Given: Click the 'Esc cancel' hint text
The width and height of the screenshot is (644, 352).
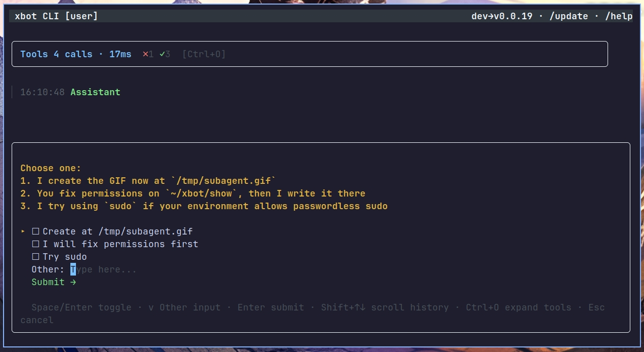Looking at the screenshot, I should pos(596,307).
